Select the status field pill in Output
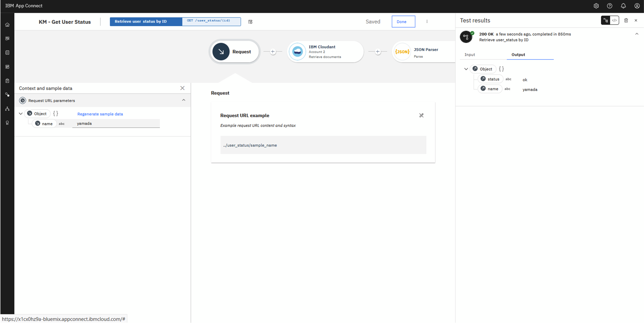The image size is (644, 323). tap(490, 79)
